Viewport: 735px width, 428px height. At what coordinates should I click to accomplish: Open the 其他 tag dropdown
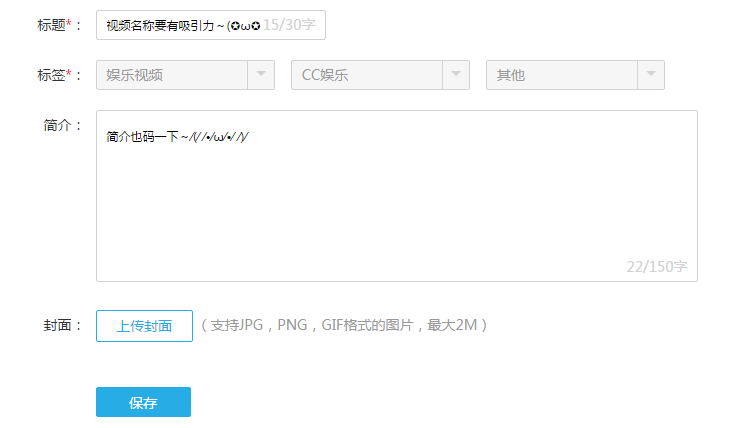tap(575, 75)
